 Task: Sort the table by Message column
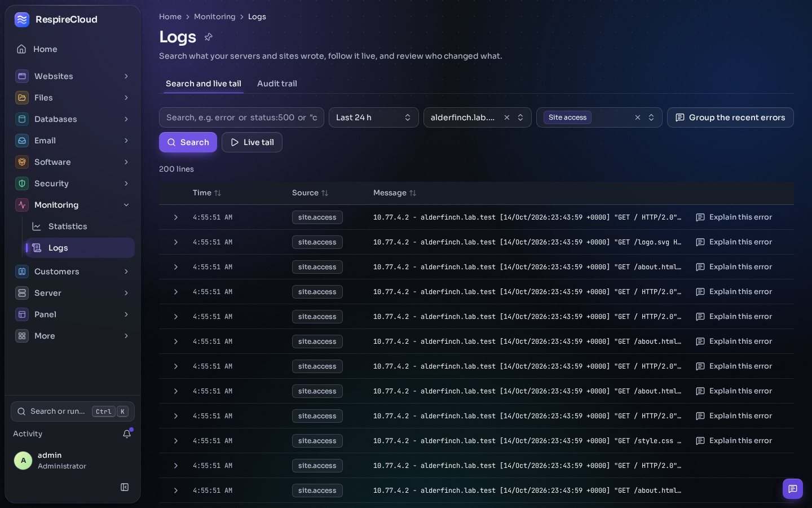[395, 193]
